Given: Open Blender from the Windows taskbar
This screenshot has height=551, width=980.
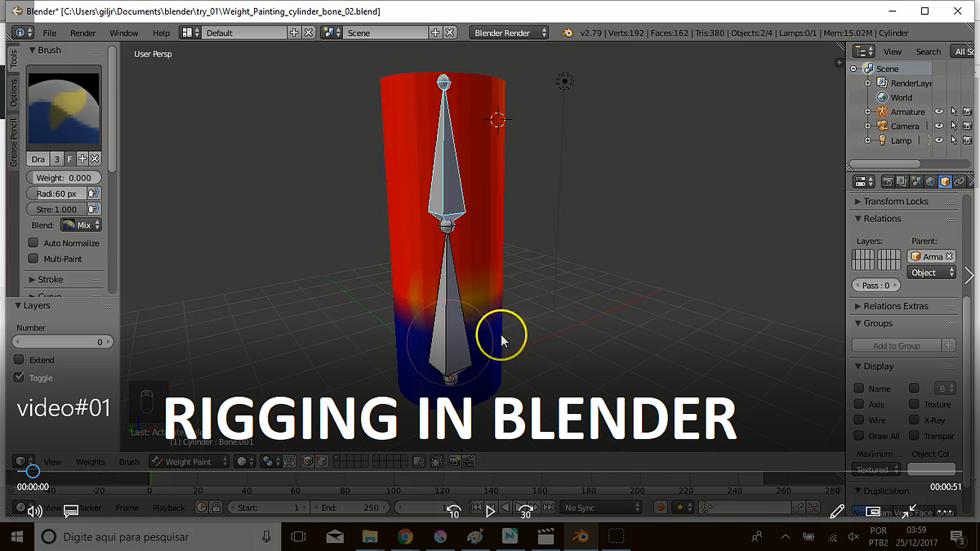Looking at the screenshot, I should coord(580,536).
